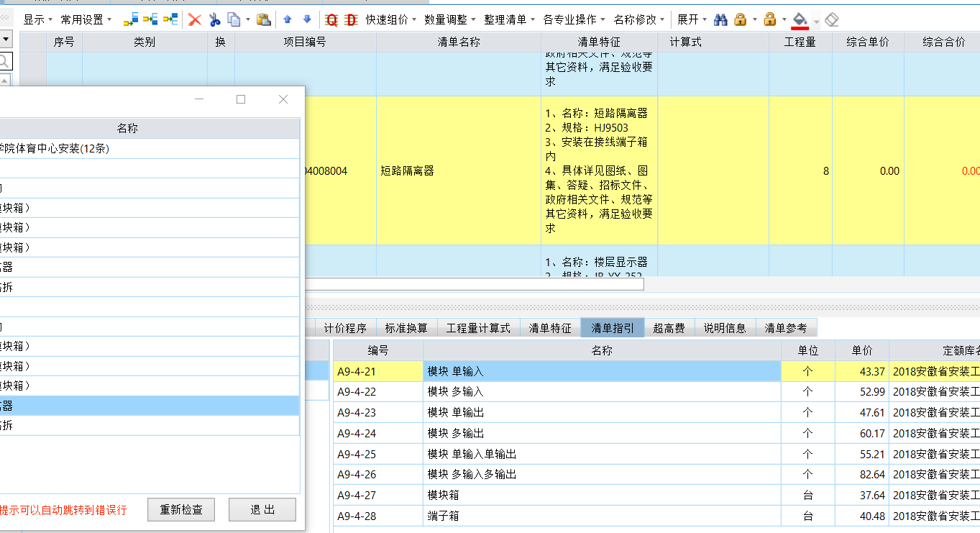Image resolution: width=980 pixels, height=533 pixels.
Task: Open the fill color dropdown arrow
Action: (816, 20)
